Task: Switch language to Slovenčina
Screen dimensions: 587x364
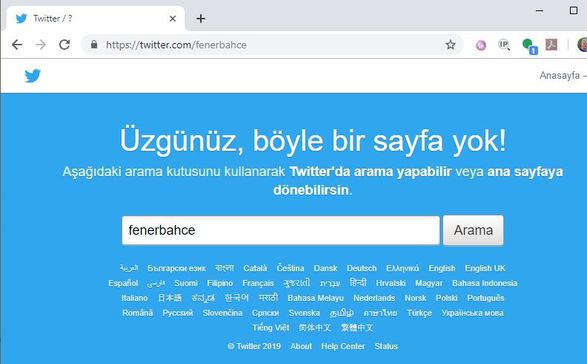Action: (x=222, y=313)
